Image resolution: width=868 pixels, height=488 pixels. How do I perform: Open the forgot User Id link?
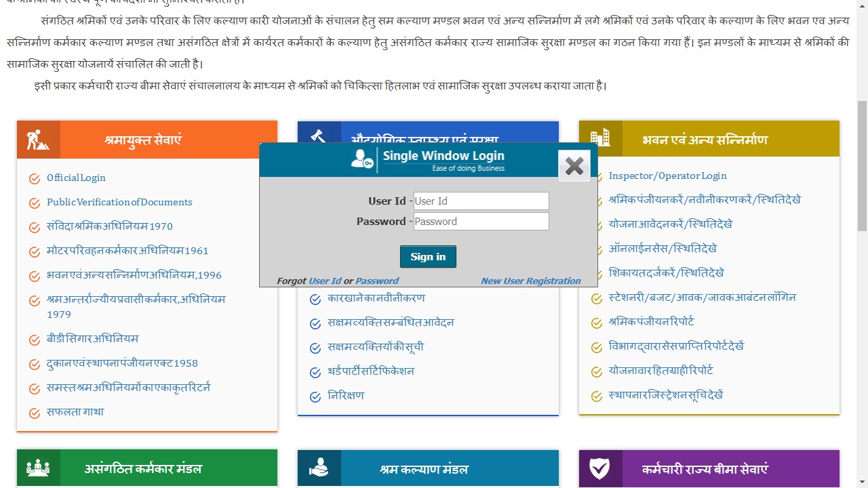(325, 281)
